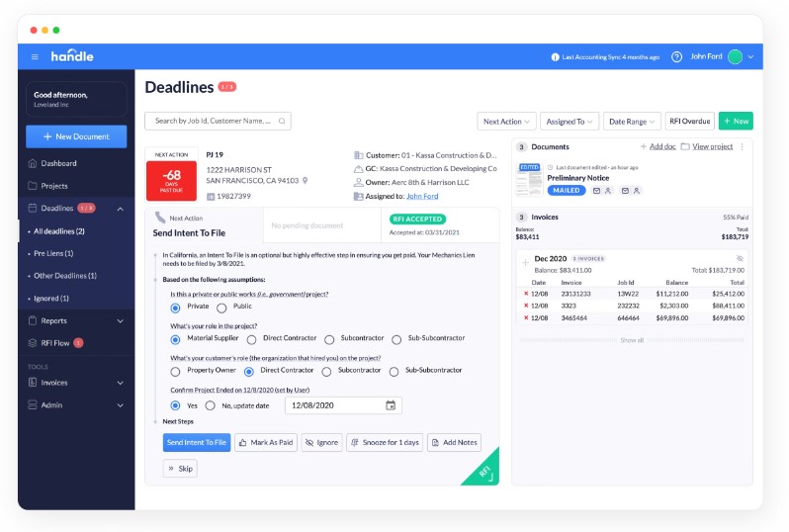Choose Material Supplier as your role
This screenshot has width=789, height=532.
click(x=175, y=340)
